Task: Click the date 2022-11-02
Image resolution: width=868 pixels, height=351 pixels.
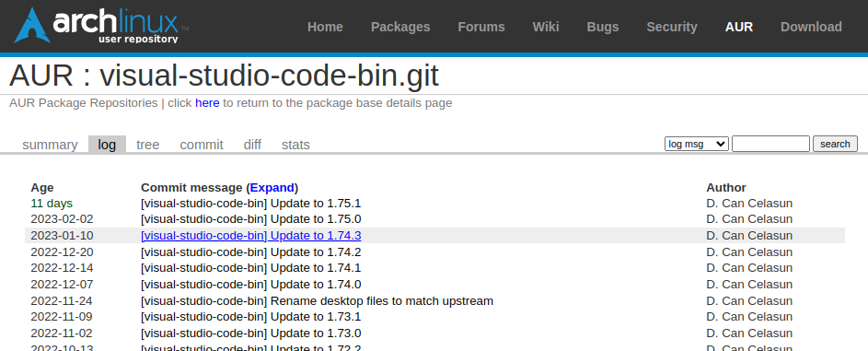Action: [62, 333]
